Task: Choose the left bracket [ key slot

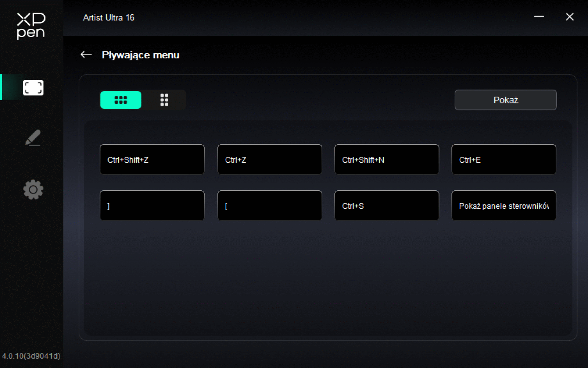Action: click(x=269, y=205)
